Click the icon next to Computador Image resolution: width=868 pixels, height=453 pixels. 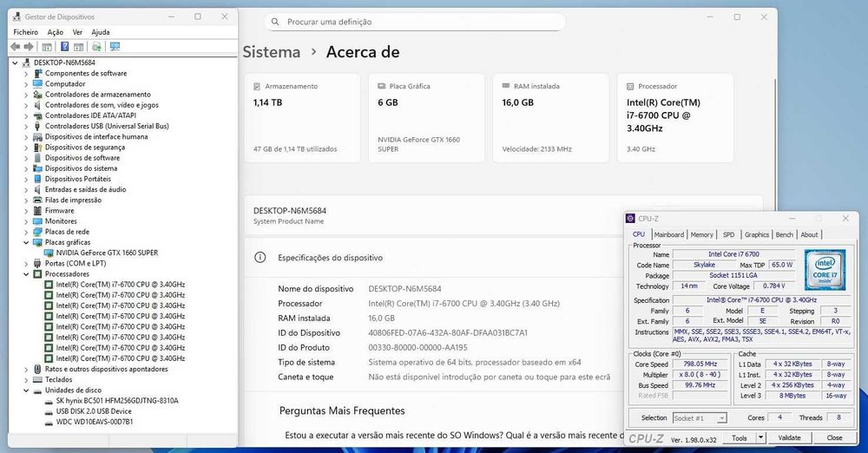[37, 83]
